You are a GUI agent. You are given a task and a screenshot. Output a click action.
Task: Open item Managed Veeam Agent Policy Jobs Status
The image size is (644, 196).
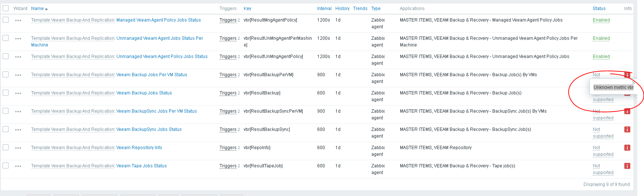coord(159,20)
